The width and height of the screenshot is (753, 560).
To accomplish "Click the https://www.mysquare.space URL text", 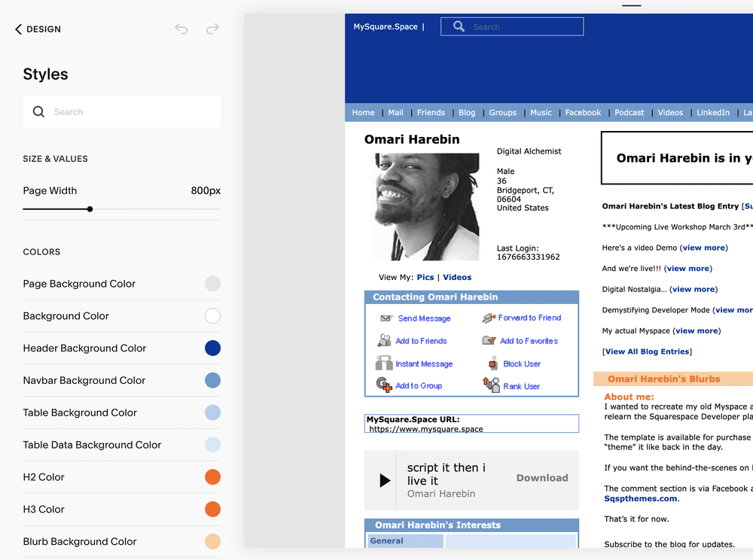I will point(426,429).
